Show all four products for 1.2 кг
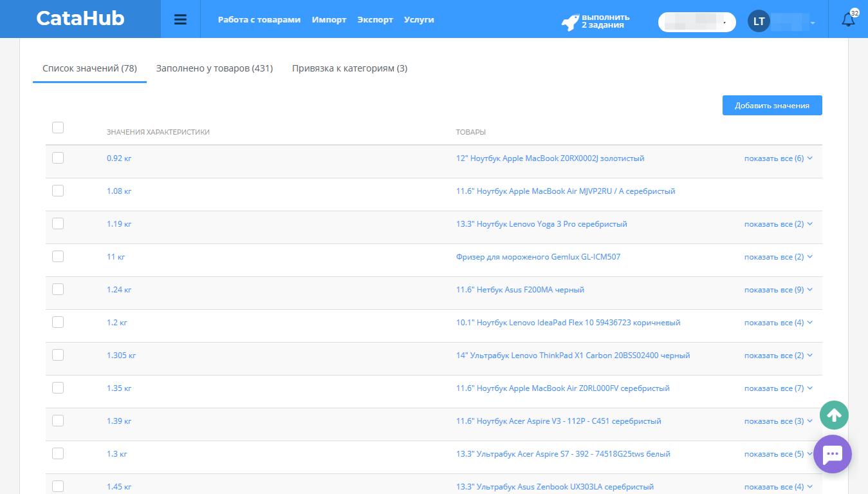The image size is (868, 494). tap(779, 323)
